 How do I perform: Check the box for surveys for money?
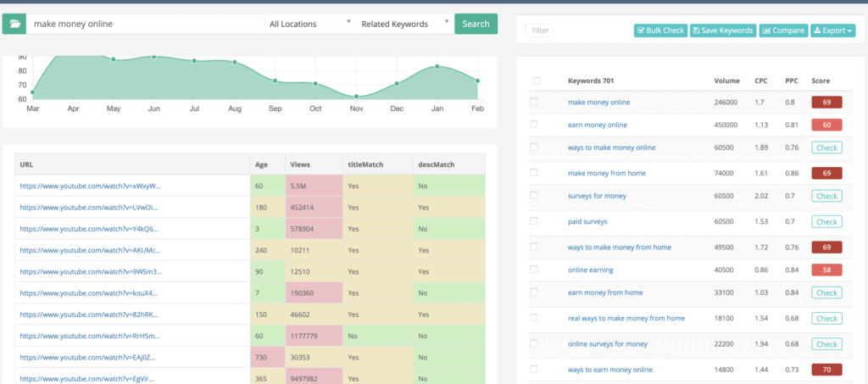tap(534, 196)
